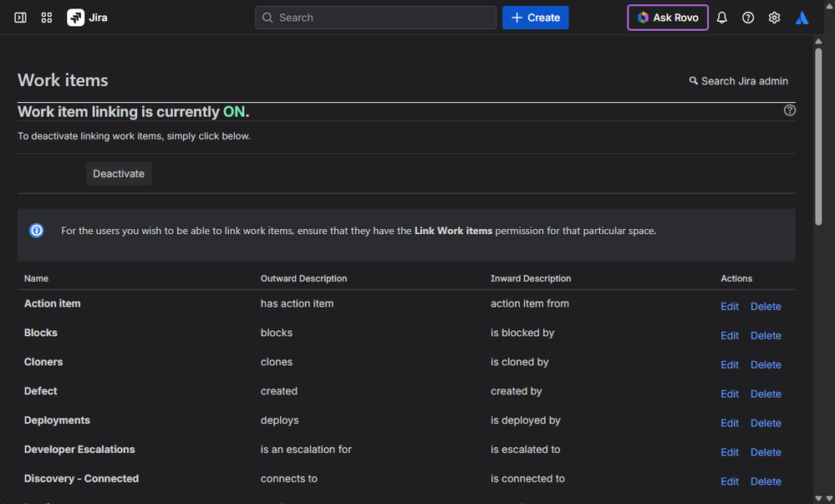This screenshot has width=835, height=504.
Task: Click the Name column header
Action: 36,278
